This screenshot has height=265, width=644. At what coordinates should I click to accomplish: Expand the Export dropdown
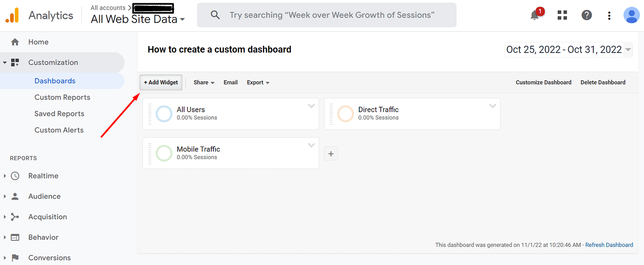coord(258,82)
